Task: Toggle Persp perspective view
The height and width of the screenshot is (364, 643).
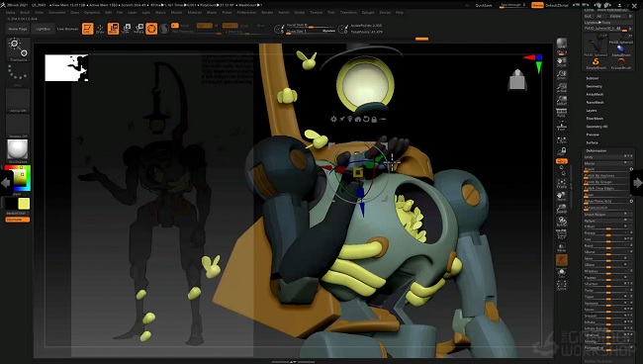Action: coord(562,113)
